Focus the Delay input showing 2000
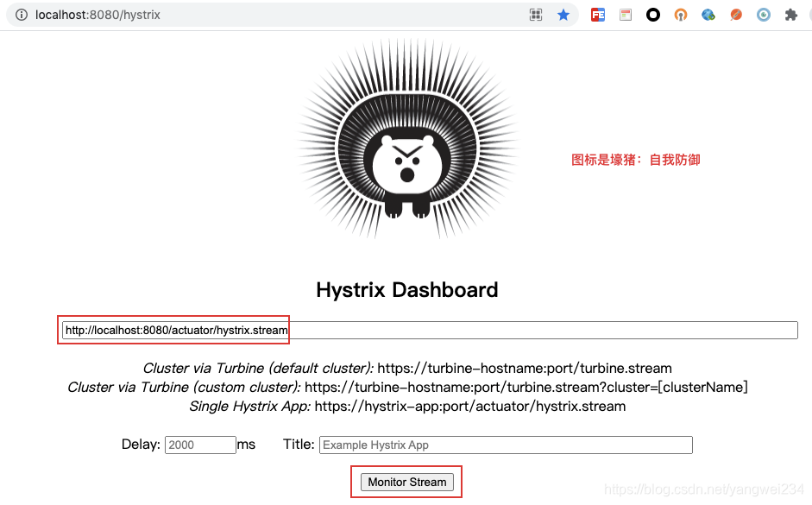The width and height of the screenshot is (812, 505). pos(200,445)
